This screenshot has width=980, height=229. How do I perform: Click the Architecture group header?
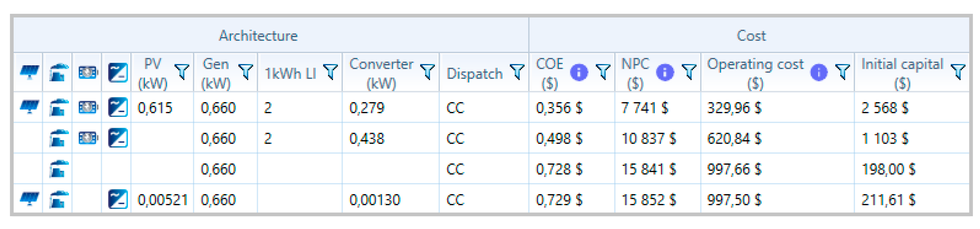pos(258,36)
